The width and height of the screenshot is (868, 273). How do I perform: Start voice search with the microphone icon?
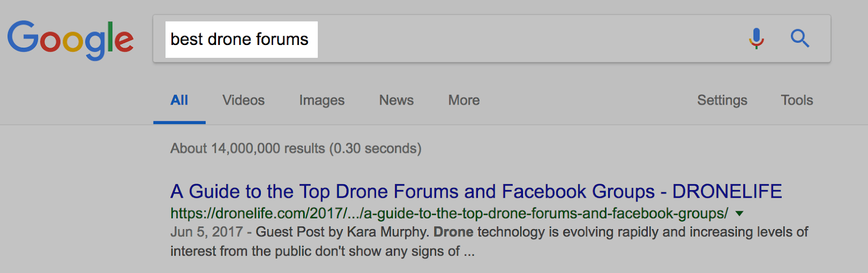click(x=756, y=38)
